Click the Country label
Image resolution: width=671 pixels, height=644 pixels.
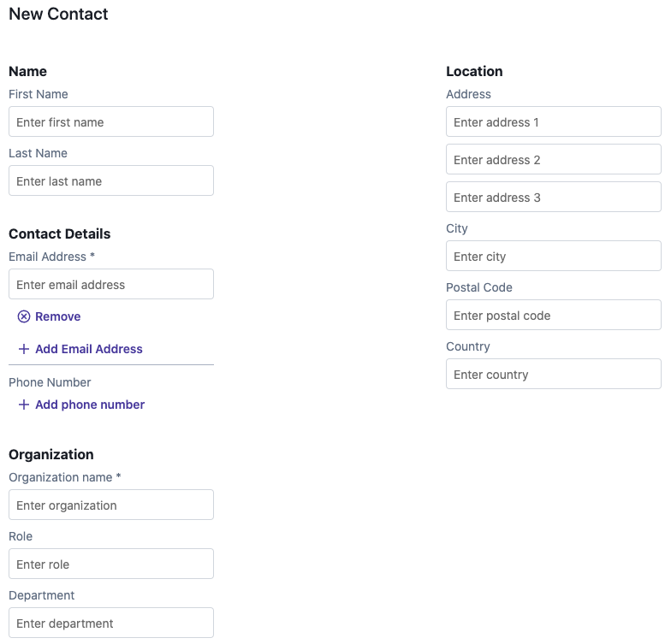pos(468,346)
